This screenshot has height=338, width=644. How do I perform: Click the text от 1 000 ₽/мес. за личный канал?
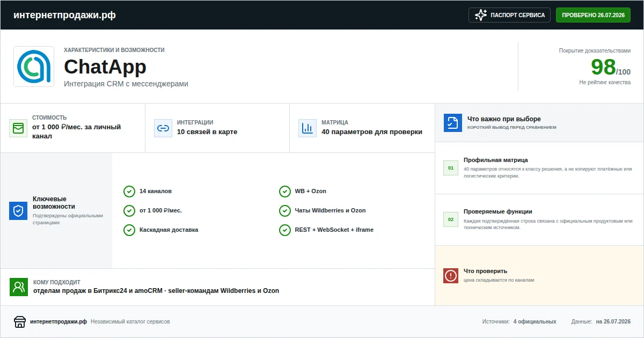coord(77,131)
